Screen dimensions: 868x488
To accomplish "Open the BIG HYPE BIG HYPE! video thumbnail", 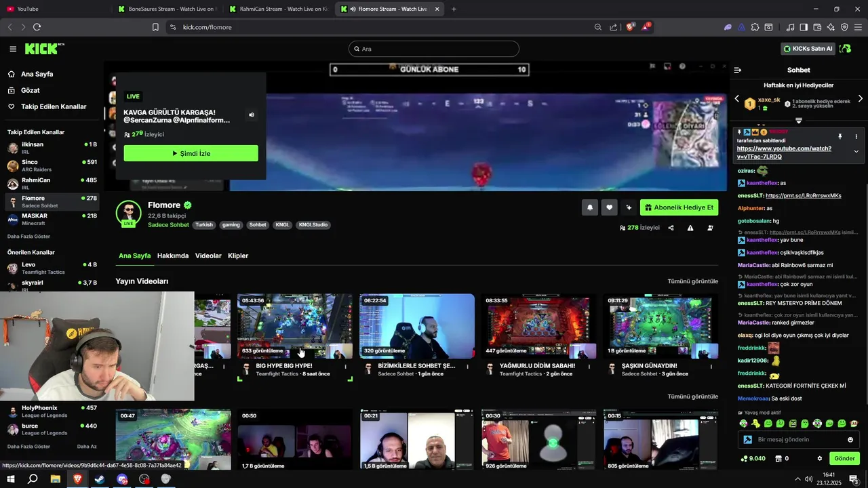I will (295, 326).
